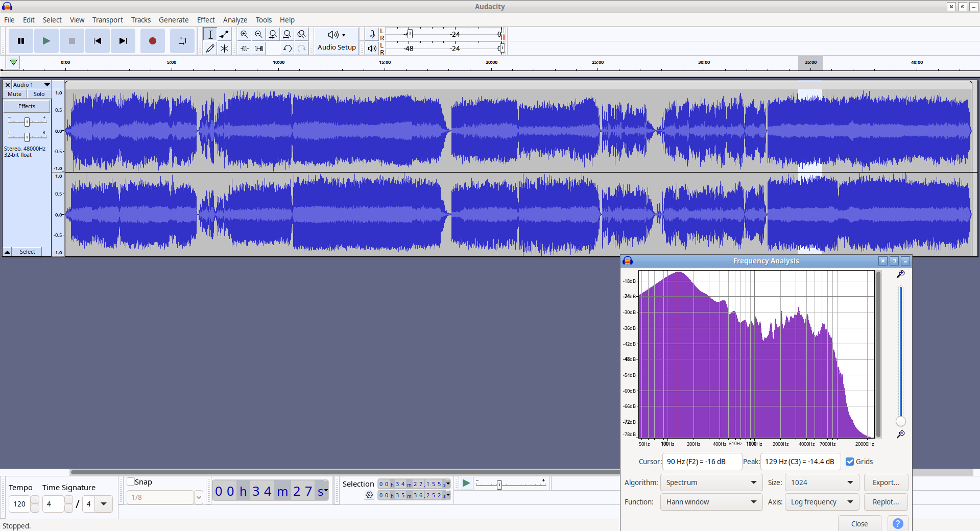Adjust the track pan slider
The height and width of the screenshot is (531, 980).
pyautogui.click(x=27, y=137)
